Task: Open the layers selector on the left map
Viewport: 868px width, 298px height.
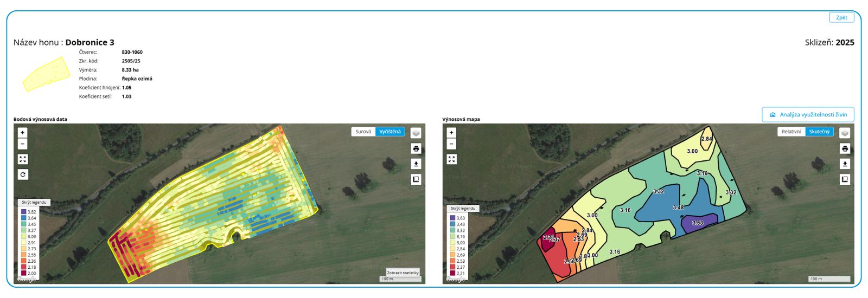Action: [416, 133]
